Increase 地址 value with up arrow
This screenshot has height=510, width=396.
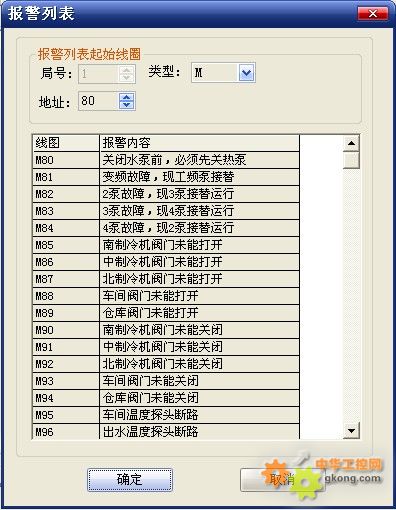126,97
